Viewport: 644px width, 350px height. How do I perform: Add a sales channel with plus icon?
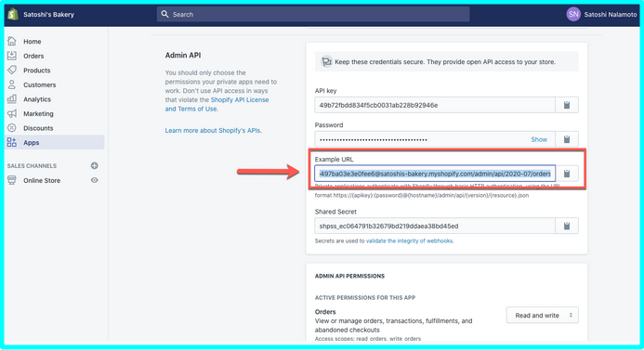95,166
